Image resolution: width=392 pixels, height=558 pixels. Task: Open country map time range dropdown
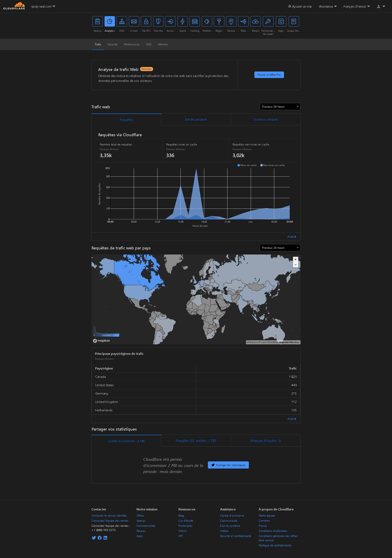pyautogui.click(x=280, y=248)
